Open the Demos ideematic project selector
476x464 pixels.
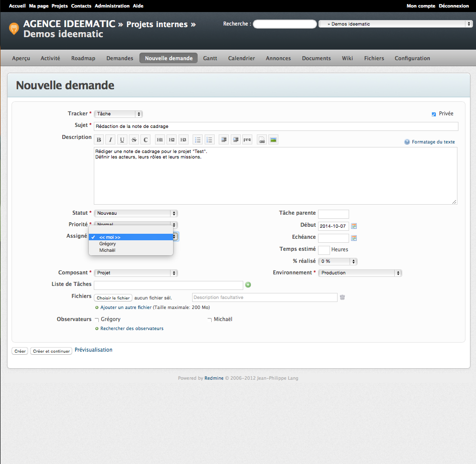(x=396, y=24)
